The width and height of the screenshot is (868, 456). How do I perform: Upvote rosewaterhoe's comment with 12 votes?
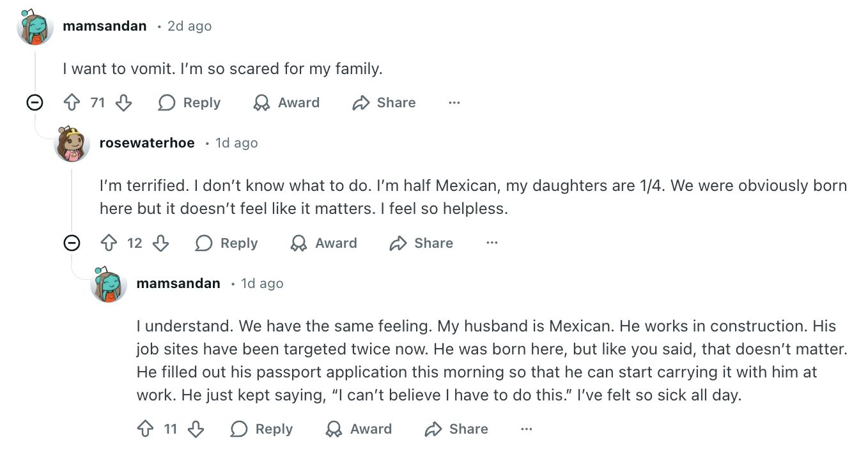(109, 243)
